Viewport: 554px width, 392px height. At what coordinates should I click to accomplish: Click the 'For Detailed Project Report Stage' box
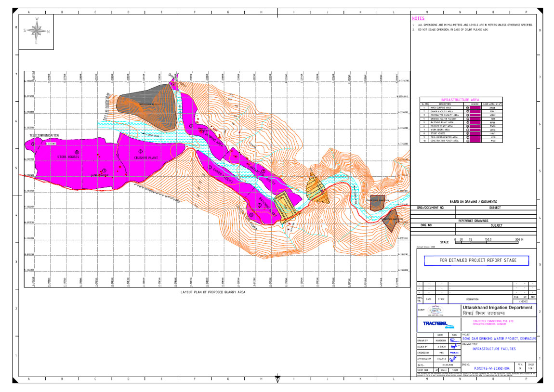(x=476, y=261)
